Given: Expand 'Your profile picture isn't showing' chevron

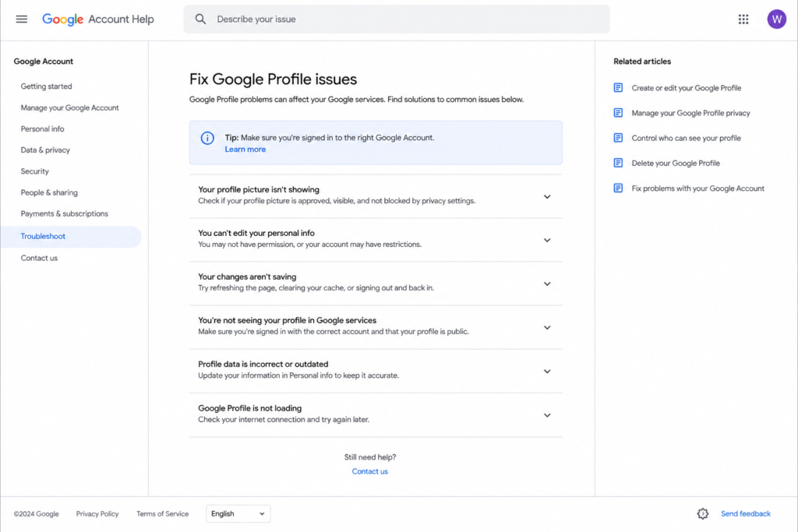Looking at the screenshot, I should click(547, 197).
